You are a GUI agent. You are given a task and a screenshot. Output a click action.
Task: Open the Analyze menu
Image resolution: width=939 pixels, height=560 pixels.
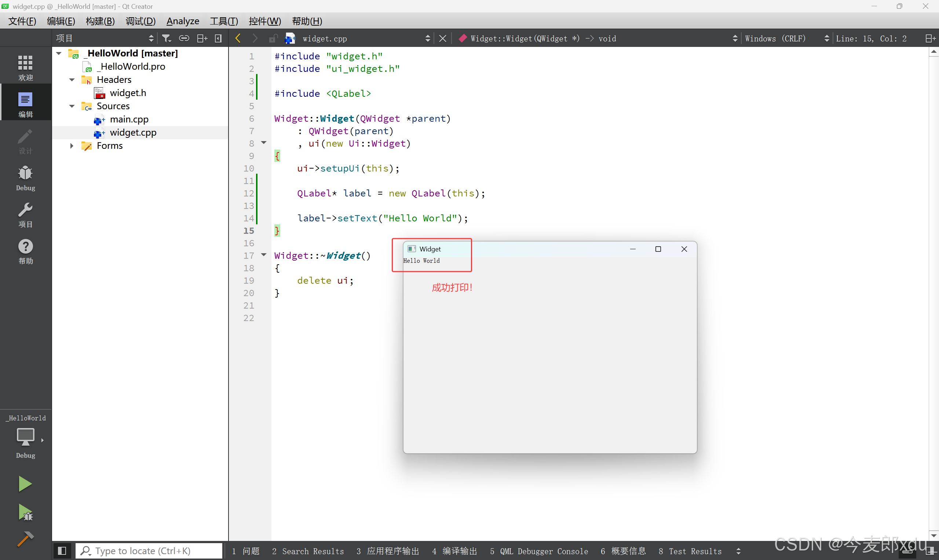(x=183, y=21)
